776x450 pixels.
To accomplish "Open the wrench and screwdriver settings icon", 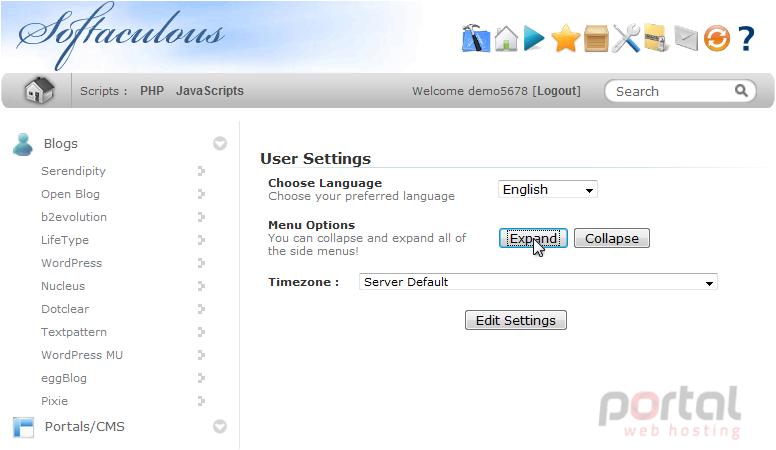I will (626, 38).
